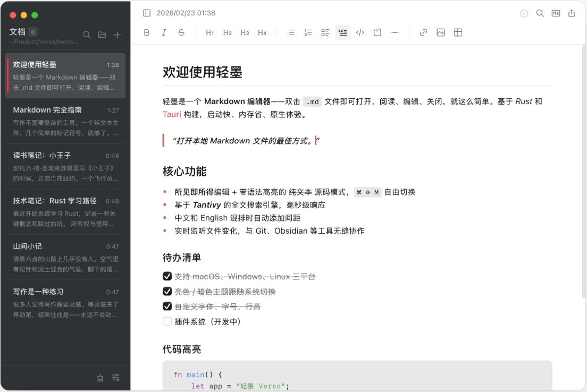Insert a numbered list
The image size is (587, 392).
coord(308,32)
